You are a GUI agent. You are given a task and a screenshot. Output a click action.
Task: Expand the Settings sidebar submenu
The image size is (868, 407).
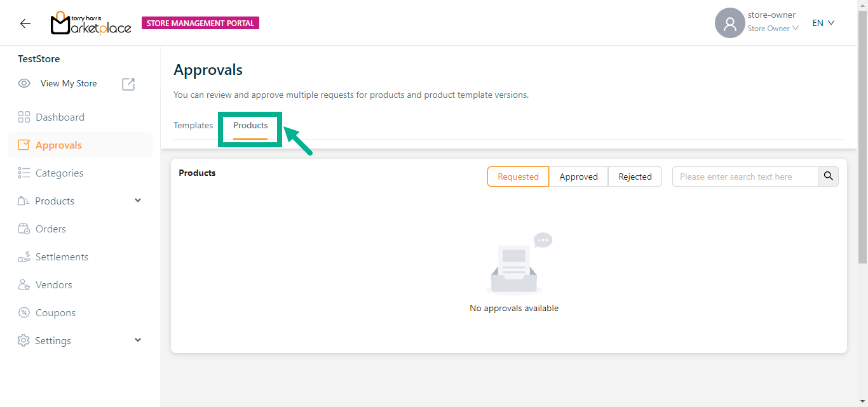point(138,340)
